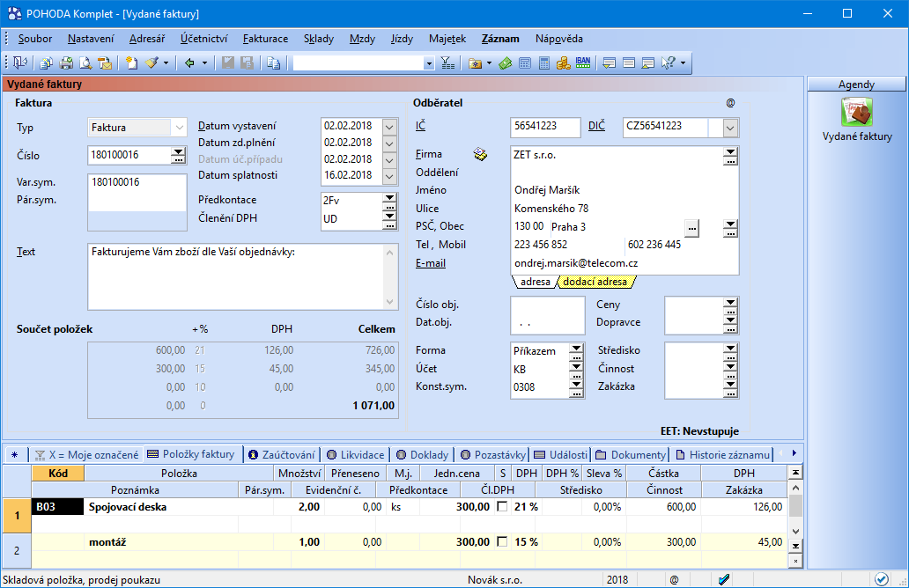Image resolution: width=909 pixels, height=588 pixels.
Task: Click the @ icon in Odběratel header
Action: 730,103
